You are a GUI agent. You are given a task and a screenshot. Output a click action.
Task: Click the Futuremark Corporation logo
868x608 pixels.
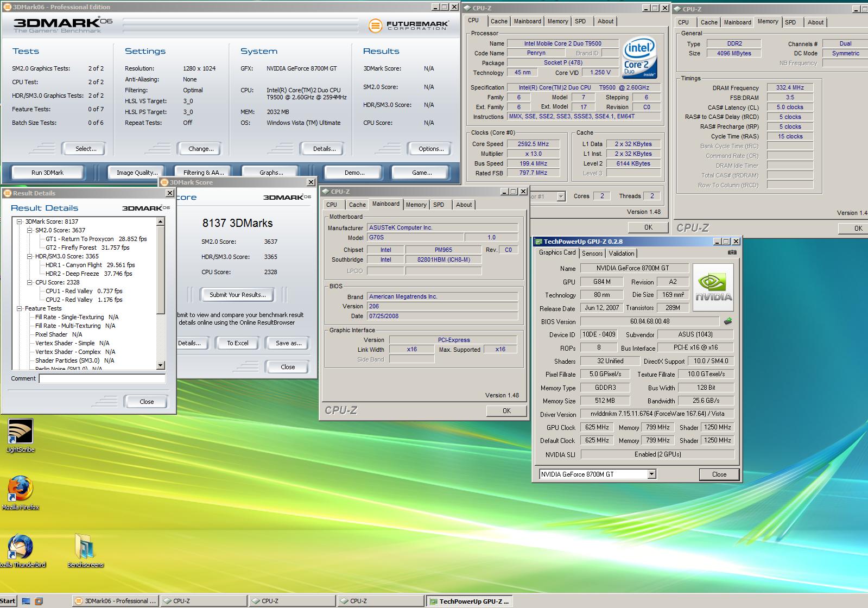click(409, 26)
